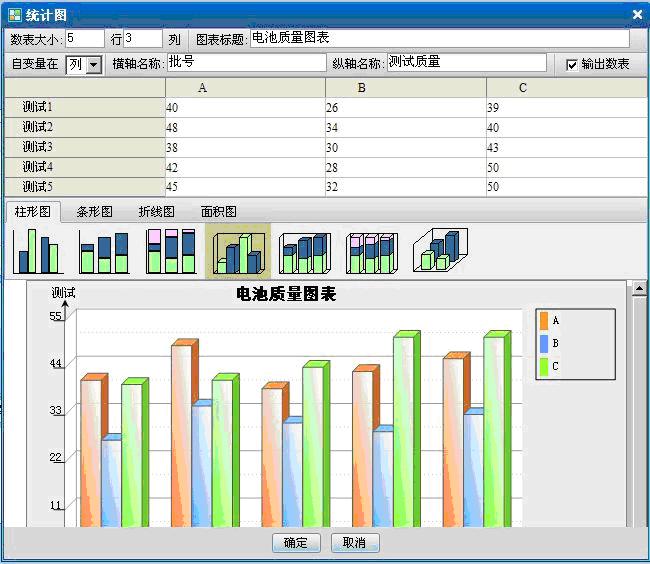Click cell 34 in 测试2 column B

pyautogui.click(x=405, y=128)
